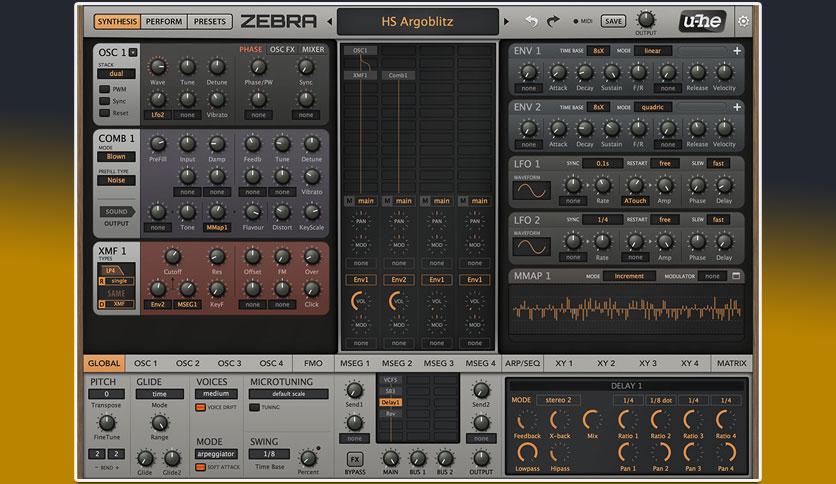The image size is (836, 484).
Task: Click the XMF 1 R routing icon
Action: click(x=101, y=281)
